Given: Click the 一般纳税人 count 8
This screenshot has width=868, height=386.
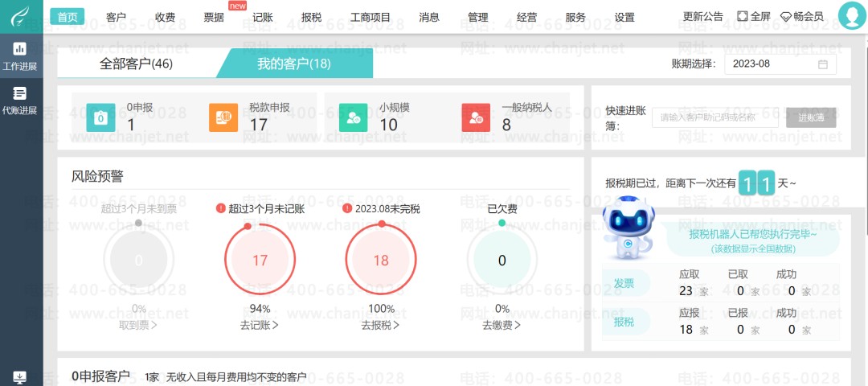Looking at the screenshot, I should coord(506,125).
